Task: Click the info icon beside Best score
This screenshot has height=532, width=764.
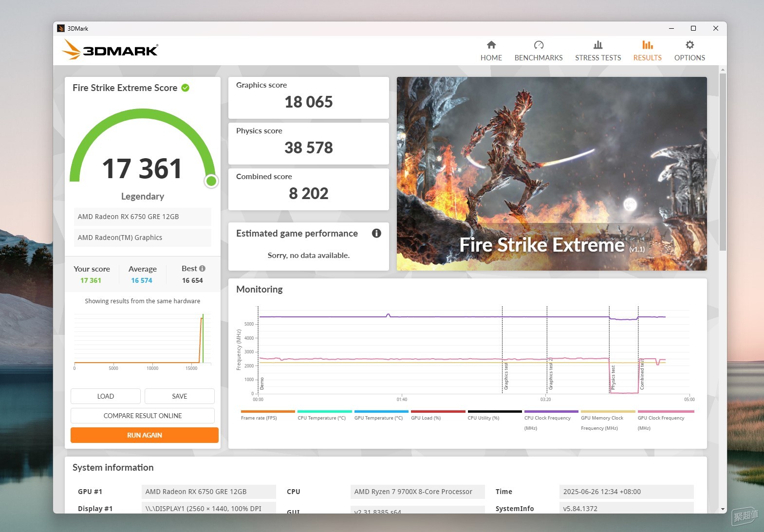Action: [203, 268]
